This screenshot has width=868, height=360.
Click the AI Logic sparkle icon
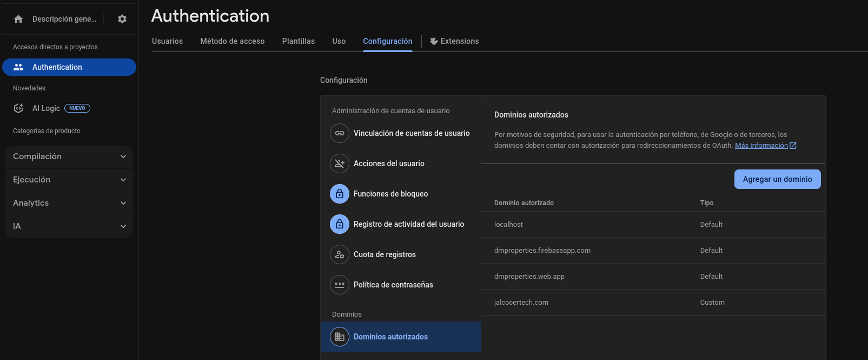(x=18, y=108)
